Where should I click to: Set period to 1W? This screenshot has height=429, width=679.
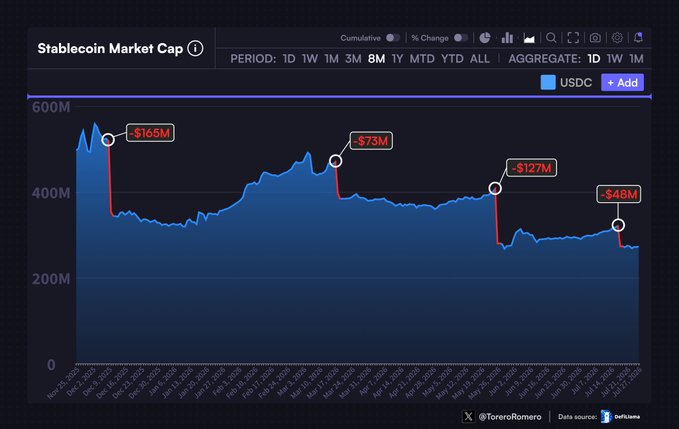coord(310,59)
